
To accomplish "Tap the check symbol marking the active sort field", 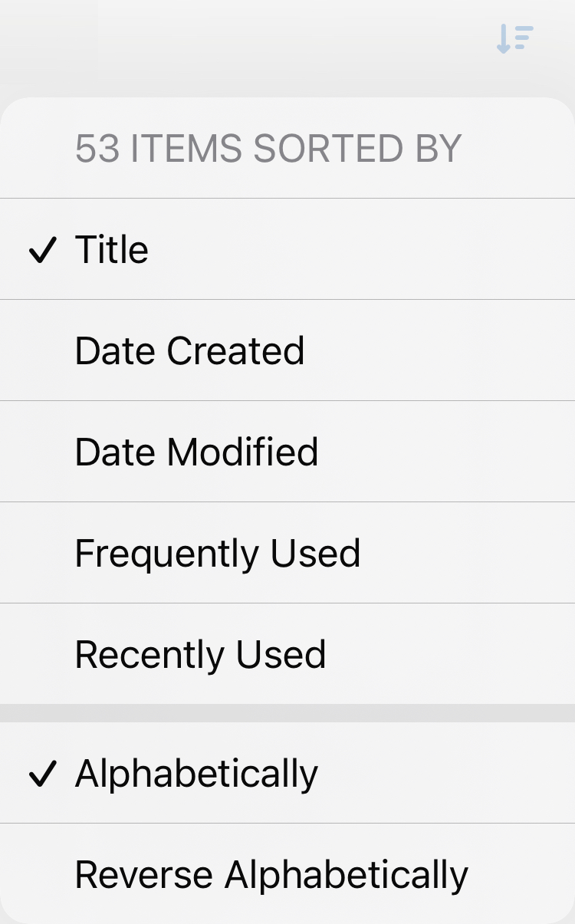I will point(44,248).
